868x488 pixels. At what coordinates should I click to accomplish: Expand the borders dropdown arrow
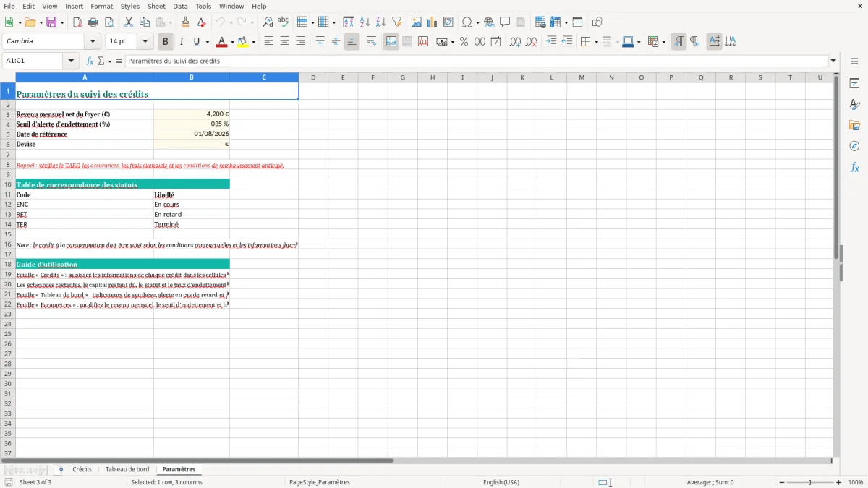coord(596,42)
